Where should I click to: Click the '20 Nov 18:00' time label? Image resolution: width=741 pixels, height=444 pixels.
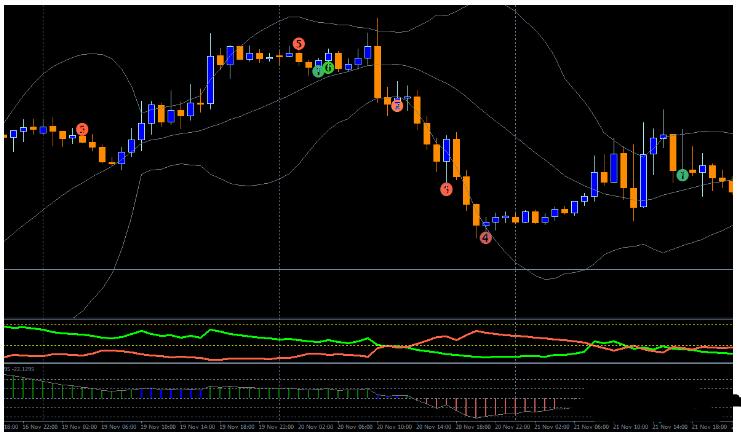click(x=473, y=427)
